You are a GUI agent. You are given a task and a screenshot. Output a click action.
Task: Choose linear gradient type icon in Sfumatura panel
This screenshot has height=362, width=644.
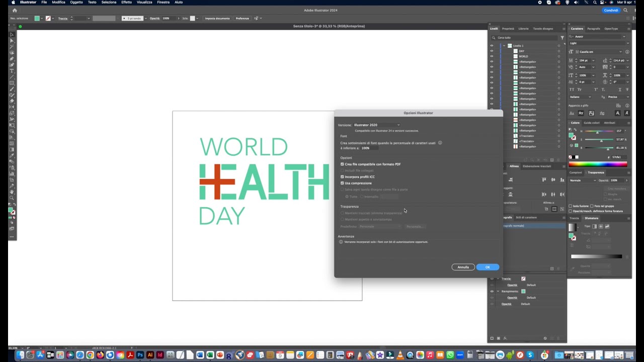(x=594, y=226)
